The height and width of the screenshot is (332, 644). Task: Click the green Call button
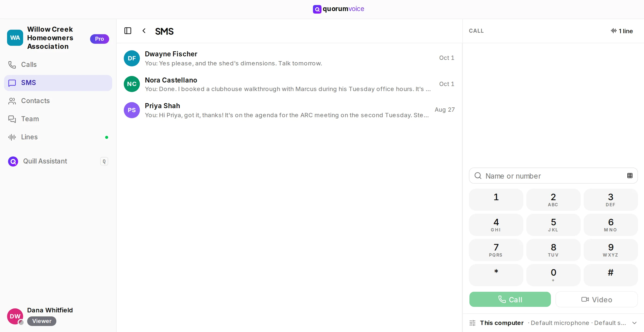click(x=510, y=299)
